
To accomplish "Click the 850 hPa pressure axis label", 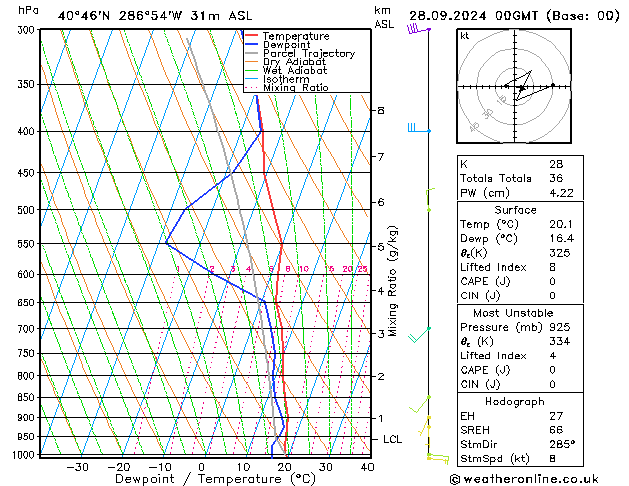I will [26, 397].
